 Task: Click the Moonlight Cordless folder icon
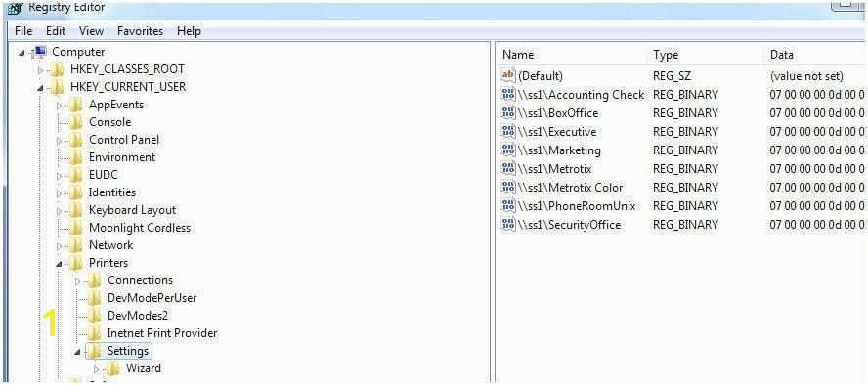[76, 228]
